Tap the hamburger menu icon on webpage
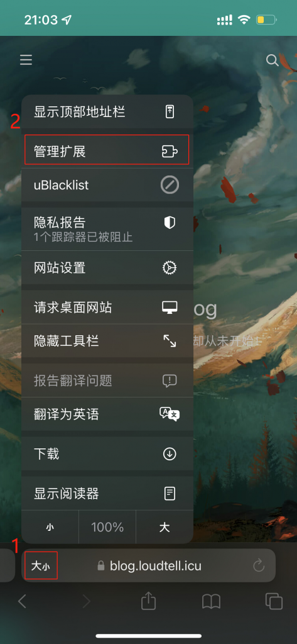This screenshot has width=297, height=644. (x=26, y=60)
